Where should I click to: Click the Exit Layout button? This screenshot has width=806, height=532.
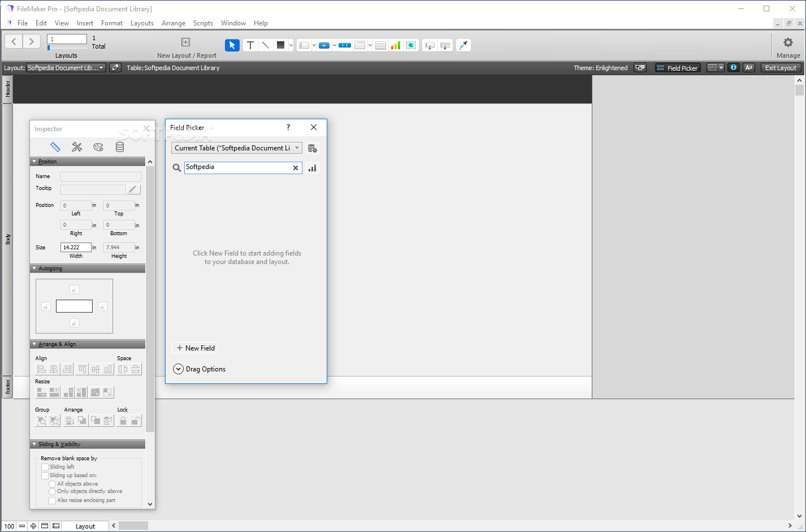click(780, 68)
